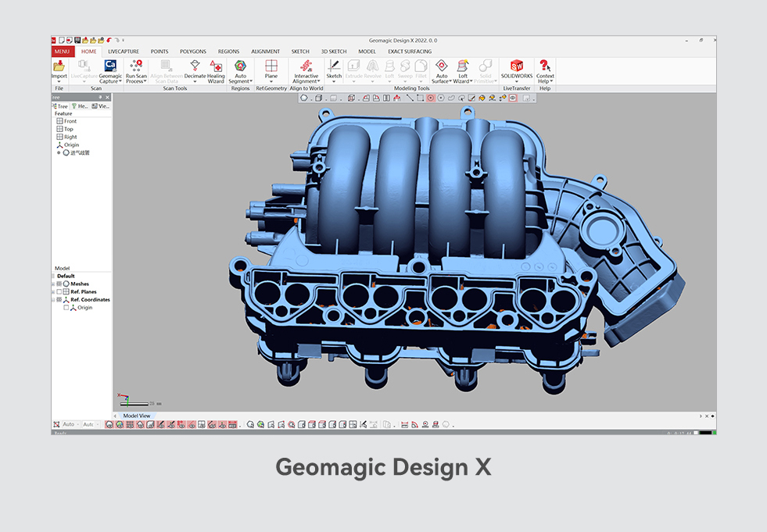Click the Plane Ref.Geometry icon
The image size is (767, 532).
click(x=271, y=66)
